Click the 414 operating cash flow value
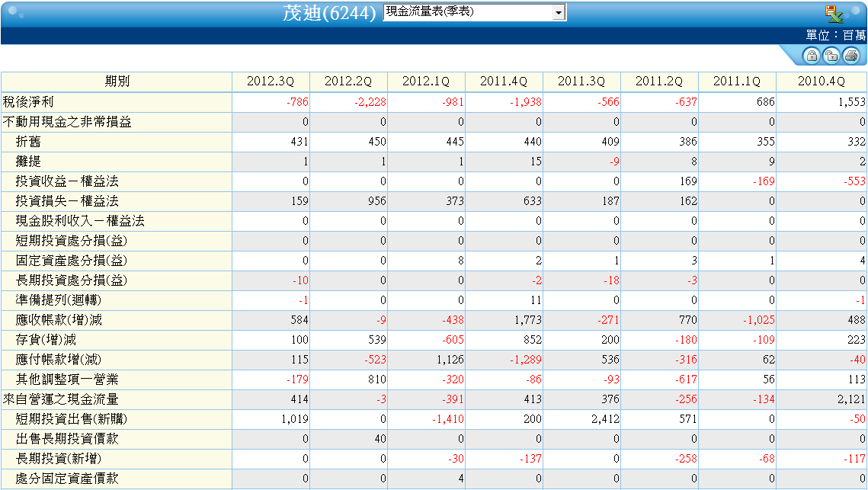 [299, 399]
